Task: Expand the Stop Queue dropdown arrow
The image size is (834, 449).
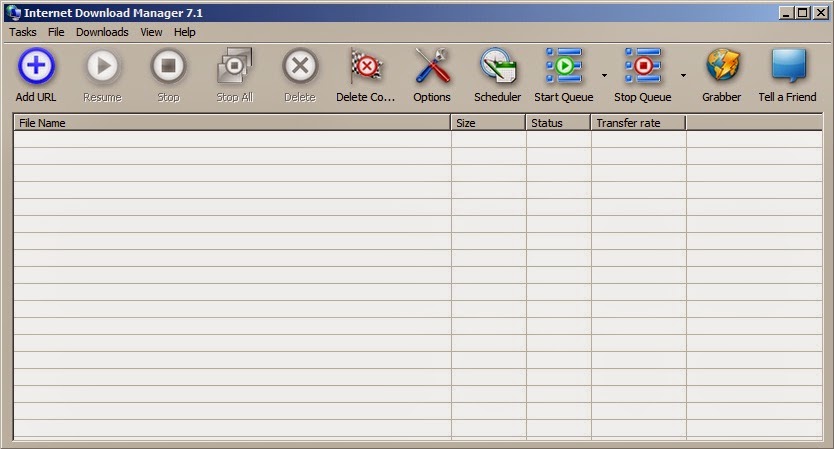Action: (x=683, y=75)
